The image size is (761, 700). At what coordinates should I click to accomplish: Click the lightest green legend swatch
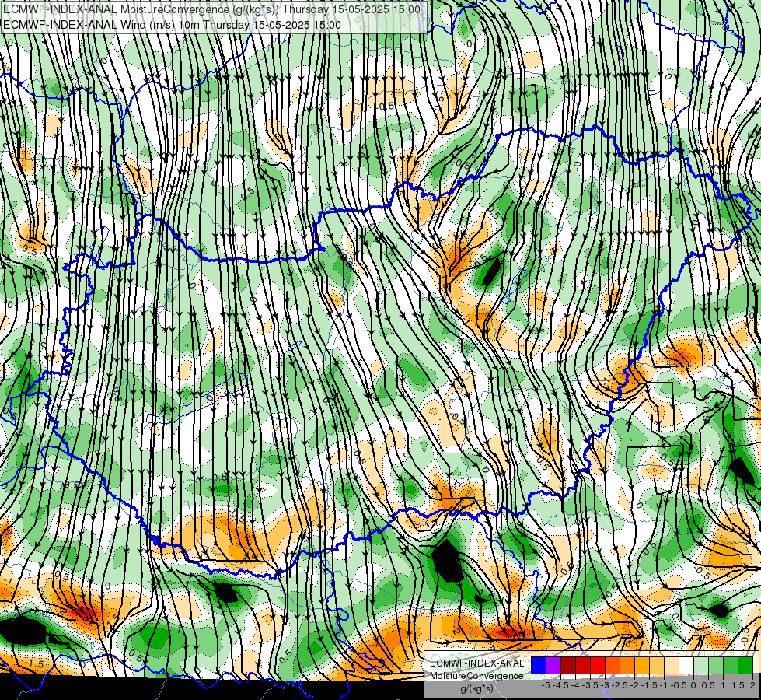pyautogui.click(x=701, y=666)
